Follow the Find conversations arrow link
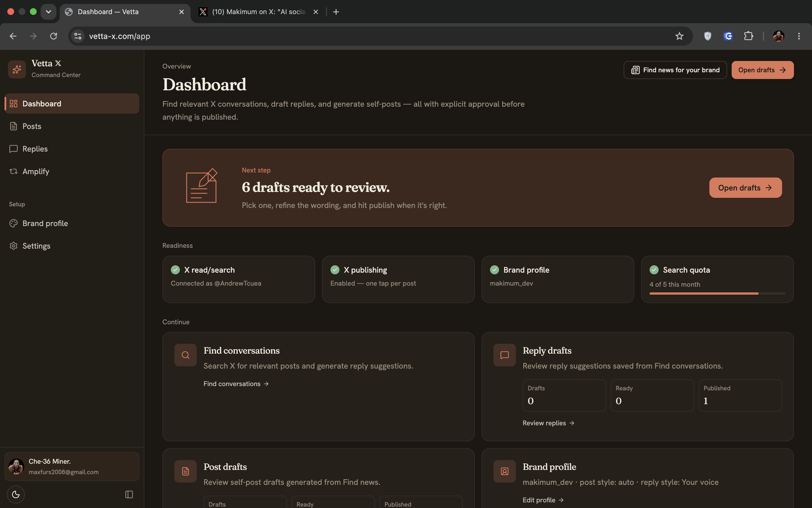Screen dimensions: 812x508 (236, 384)
